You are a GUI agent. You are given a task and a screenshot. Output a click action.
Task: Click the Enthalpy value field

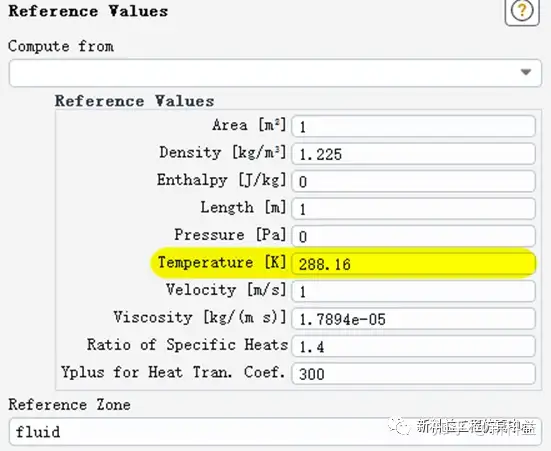413,181
